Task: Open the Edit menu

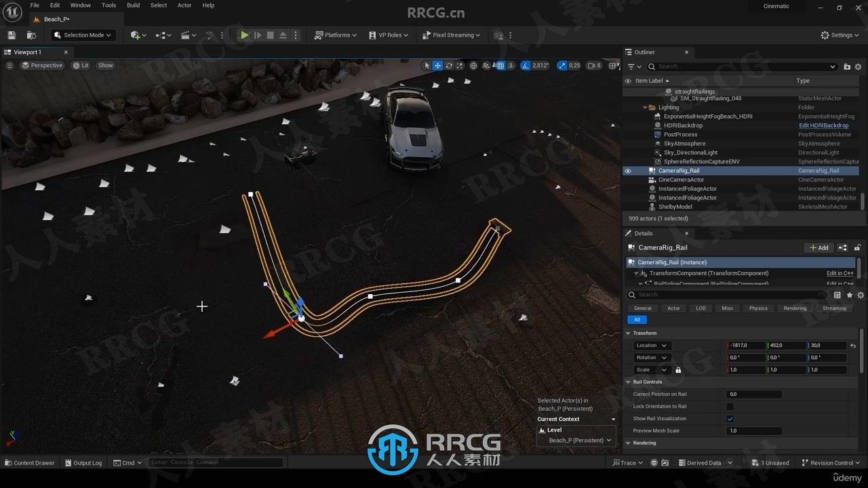Action: tap(55, 5)
